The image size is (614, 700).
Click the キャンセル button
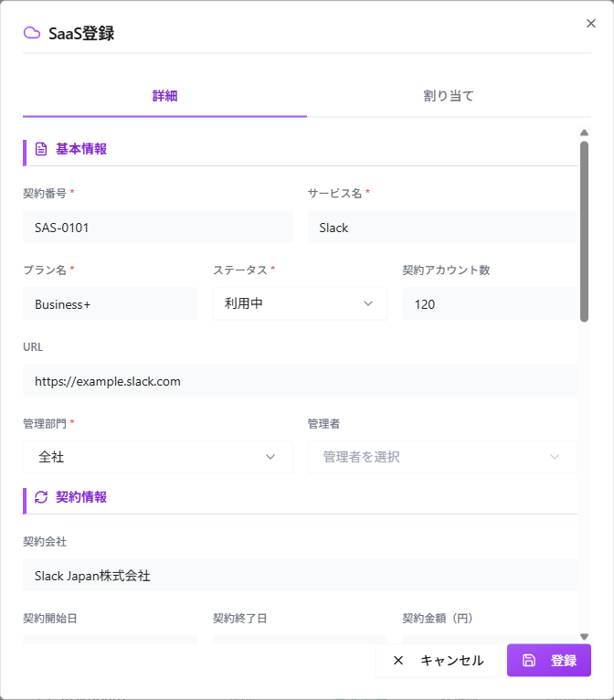click(438, 661)
